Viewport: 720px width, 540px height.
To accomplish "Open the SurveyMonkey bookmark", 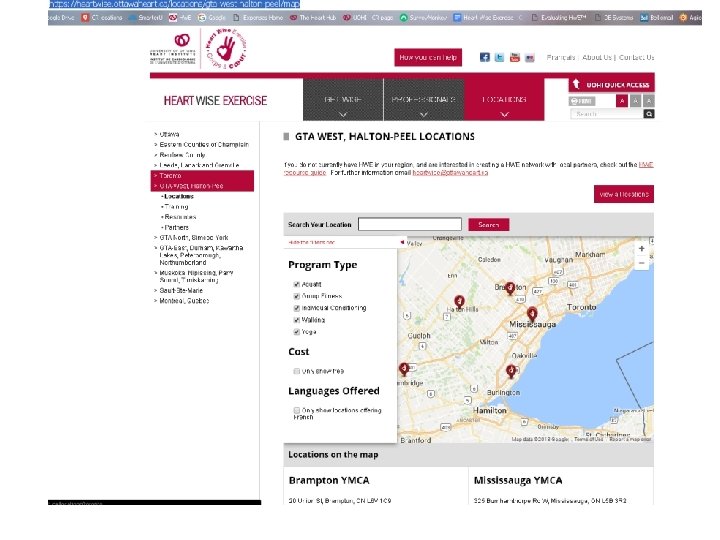I will (423, 17).
